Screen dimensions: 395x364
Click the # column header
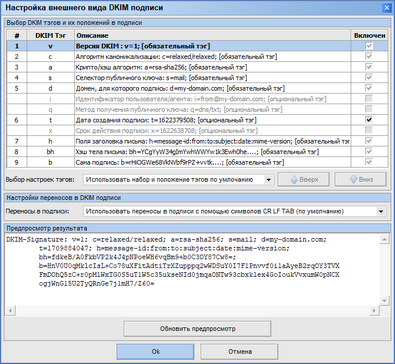[x=17, y=35]
